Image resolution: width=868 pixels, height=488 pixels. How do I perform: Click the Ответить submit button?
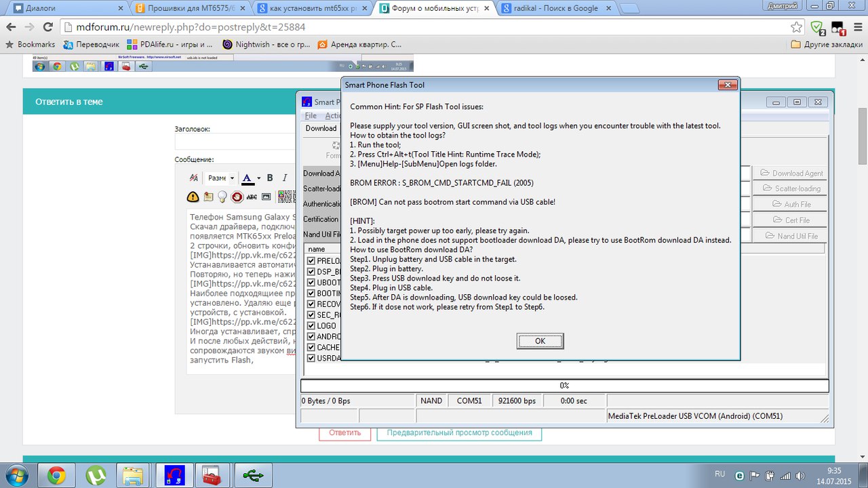[x=344, y=432]
